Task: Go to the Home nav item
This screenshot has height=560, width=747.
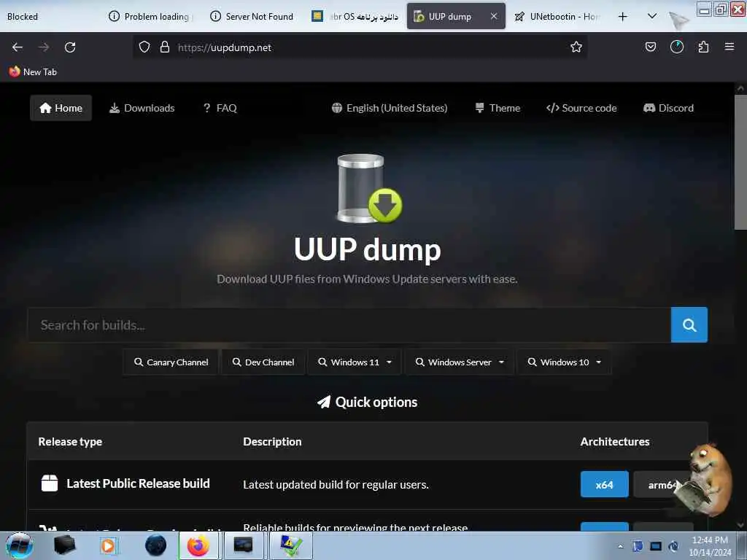Action: pyautogui.click(x=61, y=108)
